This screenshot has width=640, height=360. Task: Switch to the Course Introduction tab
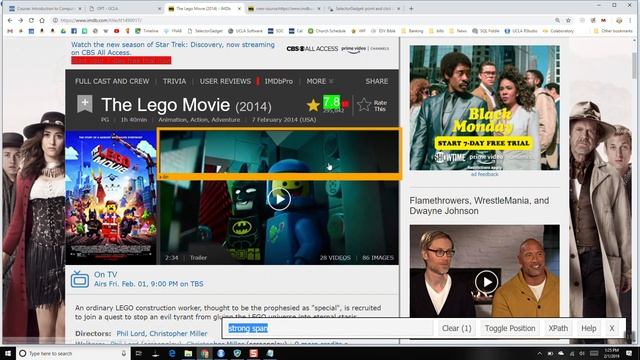coord(44,8)
